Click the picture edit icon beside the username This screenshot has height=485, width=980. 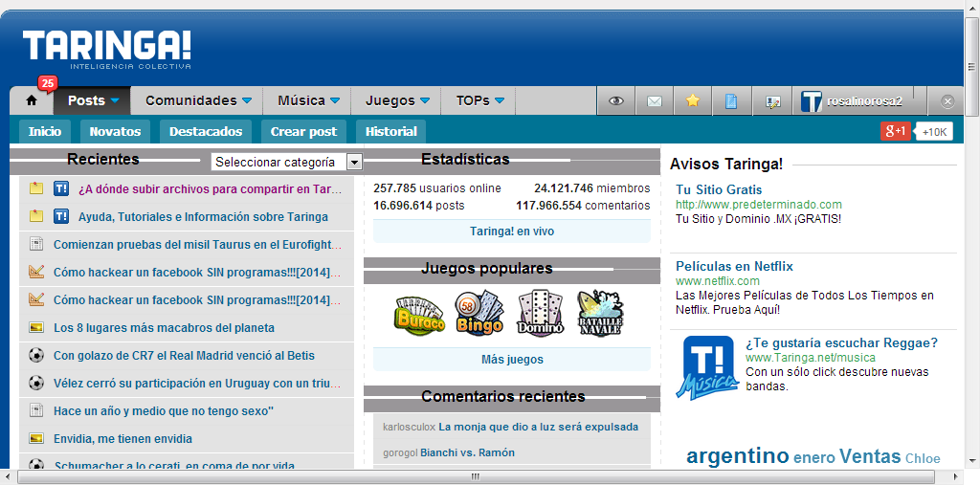[x=773, y=101]
